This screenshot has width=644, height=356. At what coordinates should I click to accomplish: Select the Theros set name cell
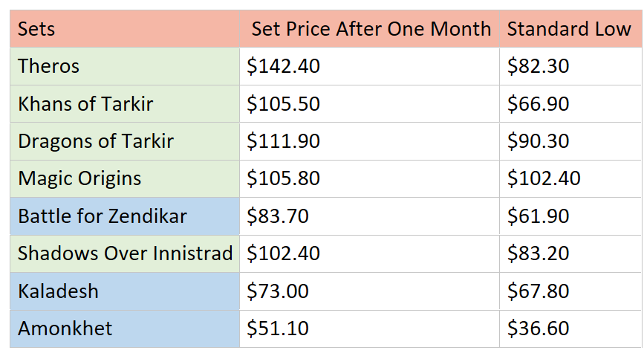(x=124, y=66)
